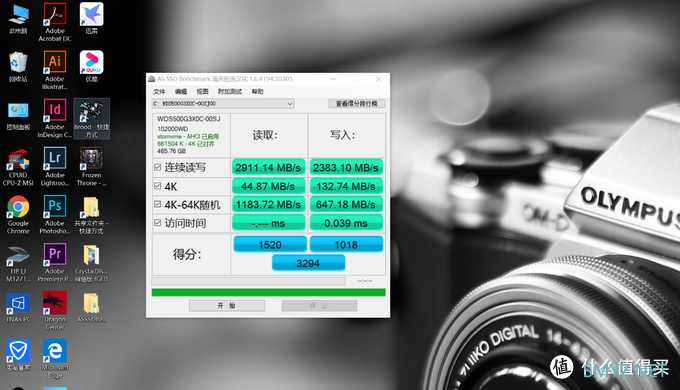This screenshot has height=390, width=680.
Task: Launch Adobe Illustrator shortcut
Action: click(55, 70)
